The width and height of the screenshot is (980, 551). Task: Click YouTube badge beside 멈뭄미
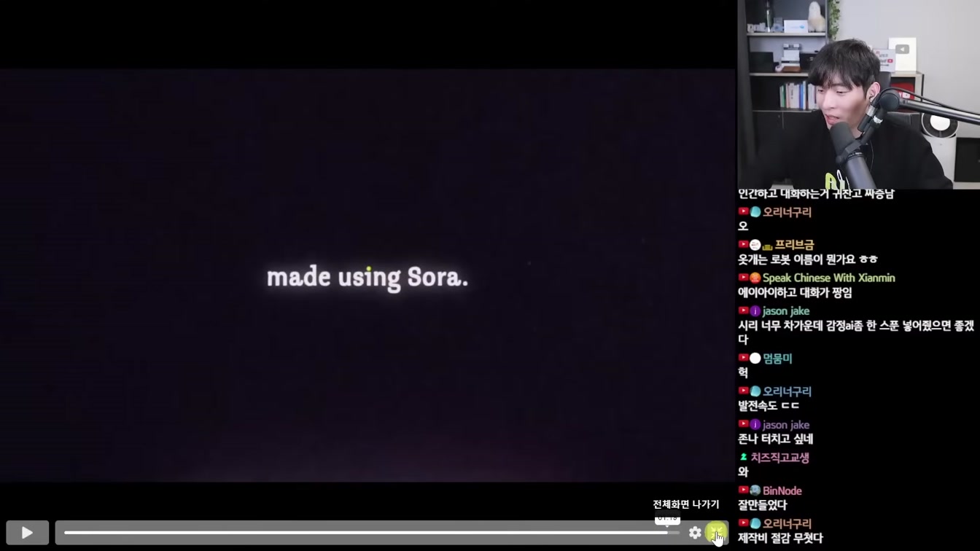point(744,358)
